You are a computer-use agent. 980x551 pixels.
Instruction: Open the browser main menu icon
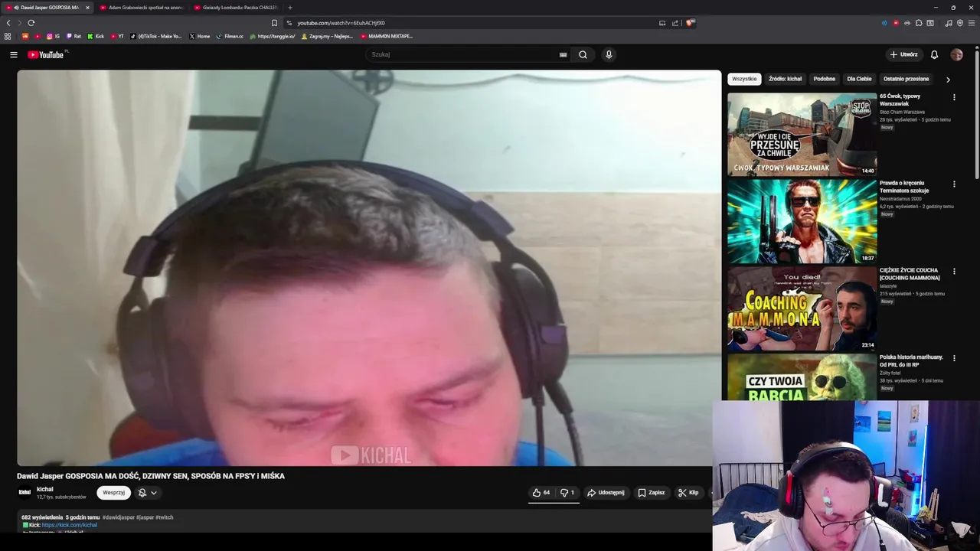coord(972,23)
